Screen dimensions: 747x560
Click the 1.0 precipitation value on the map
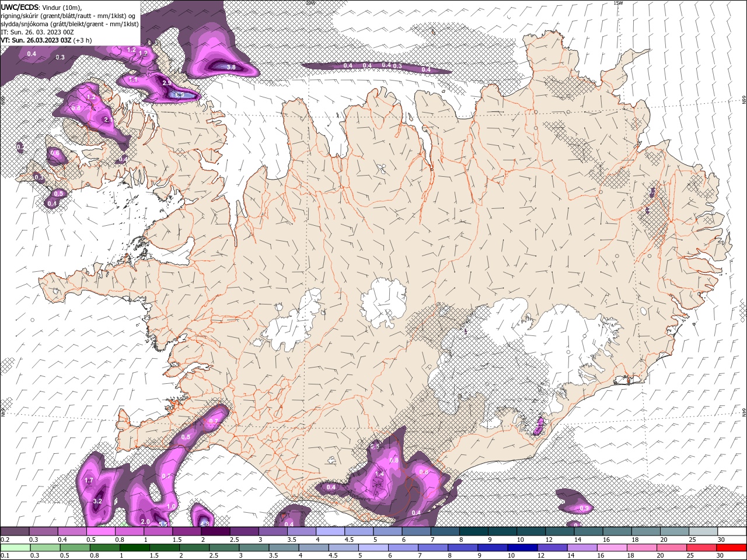pyautogui.click(x=172, y=506)
